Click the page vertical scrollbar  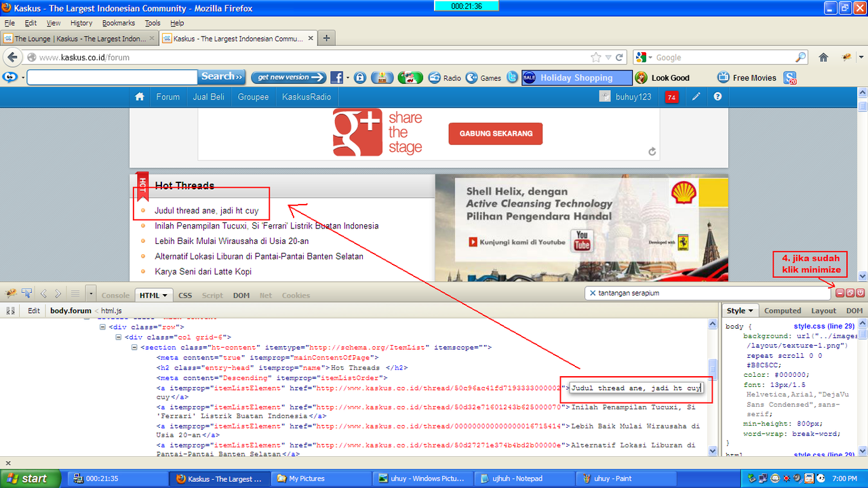pyautogui.click(x=863, y=183)
